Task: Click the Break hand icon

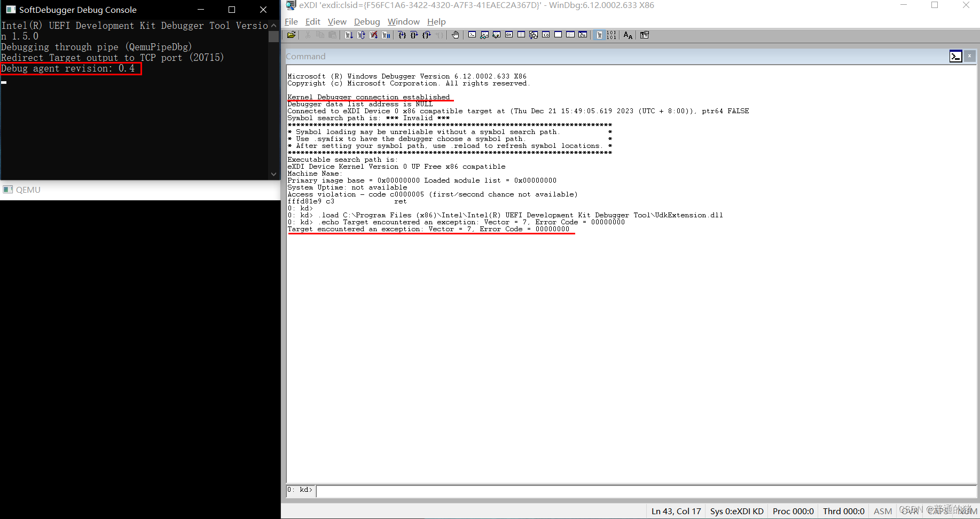Action: (456, 35)
